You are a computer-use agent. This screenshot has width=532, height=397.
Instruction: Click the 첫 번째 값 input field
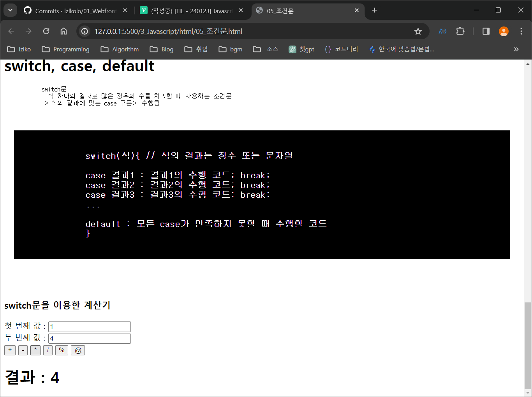click(x=89, y=327)
